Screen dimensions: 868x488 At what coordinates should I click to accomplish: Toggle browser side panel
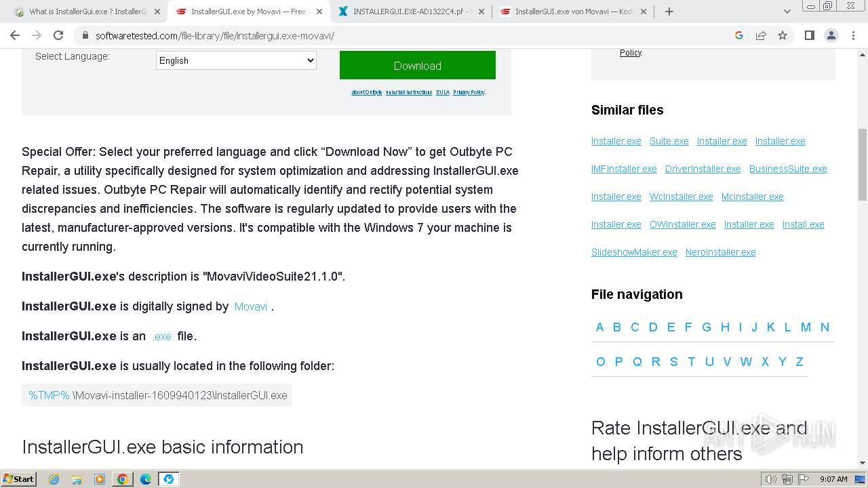(x=809, y=35)
